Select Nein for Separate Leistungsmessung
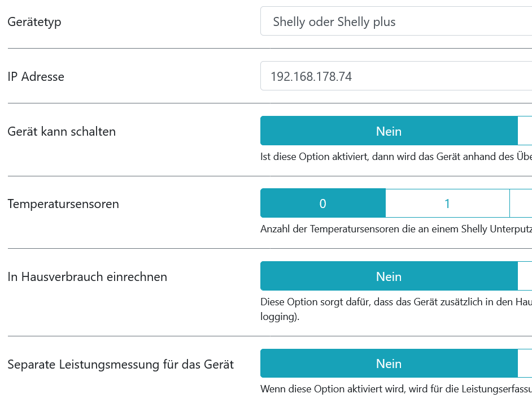The image size is (532, 398). pos(389,364)
